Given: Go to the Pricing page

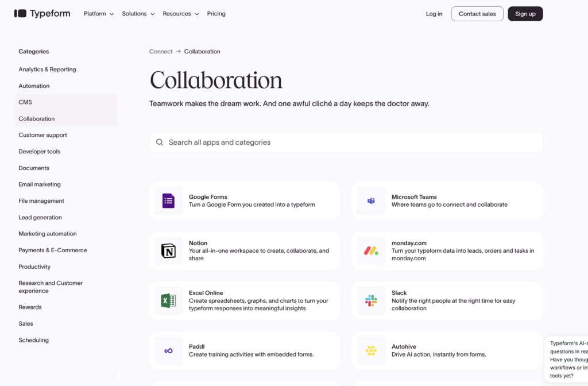Looking at the screenshot, I should point(216,14).
